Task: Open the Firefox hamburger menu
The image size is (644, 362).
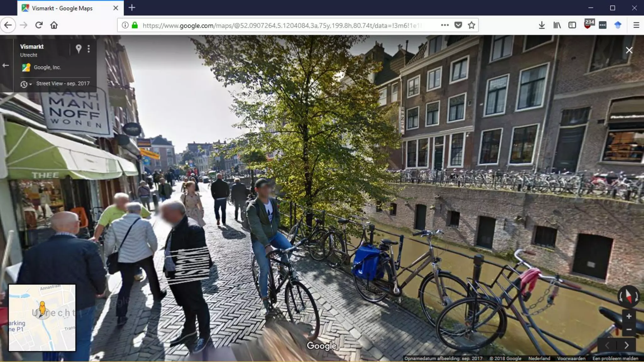Action: coord(636,25)
